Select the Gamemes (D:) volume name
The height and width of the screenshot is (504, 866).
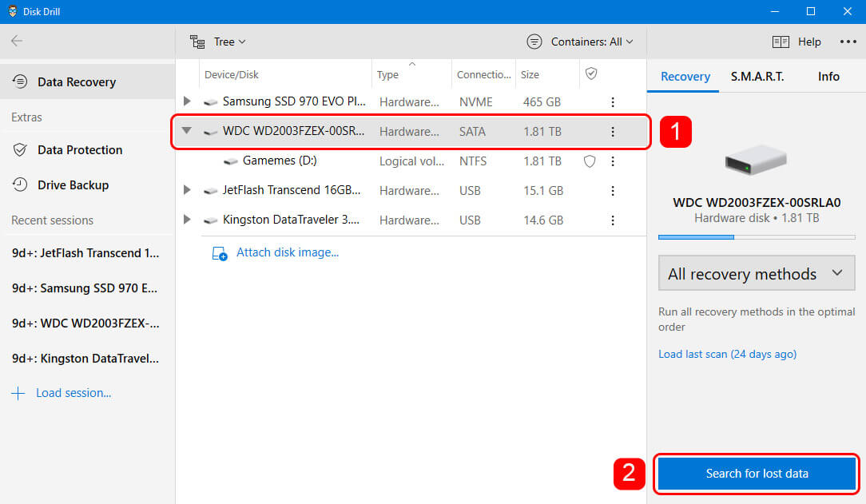coord(280,161)
